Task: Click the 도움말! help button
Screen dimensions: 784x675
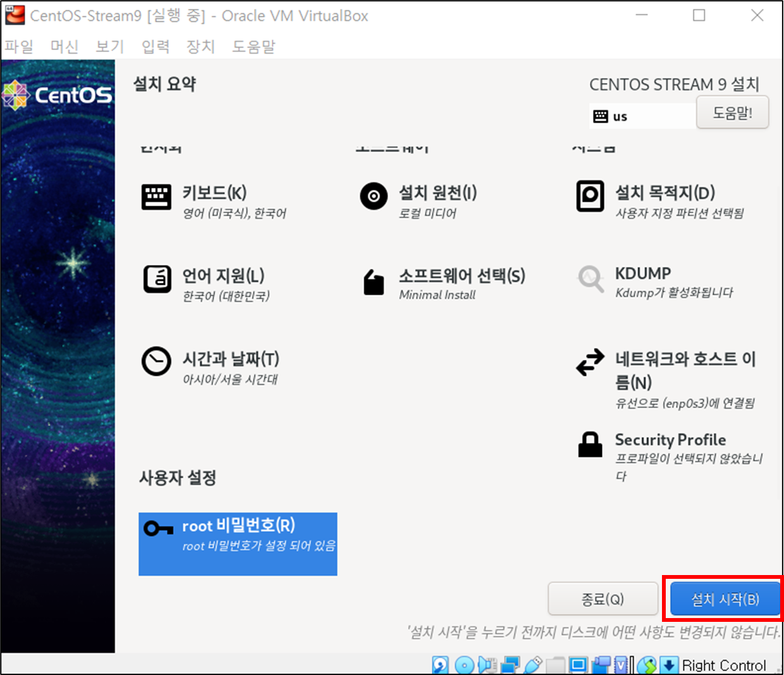Action: (733, 113)
